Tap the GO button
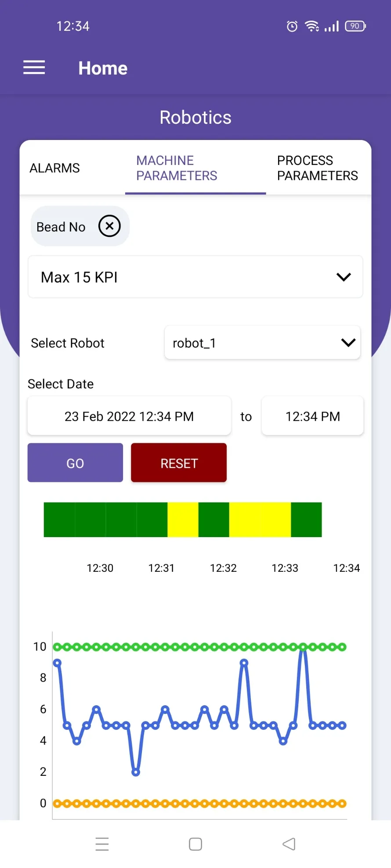391x868 pixels. click(x=75, y=463)
